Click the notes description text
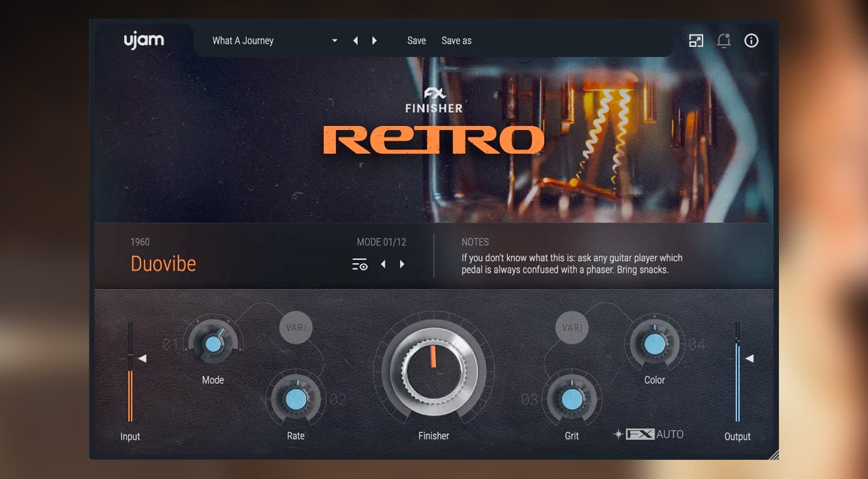 pos(572,264)
